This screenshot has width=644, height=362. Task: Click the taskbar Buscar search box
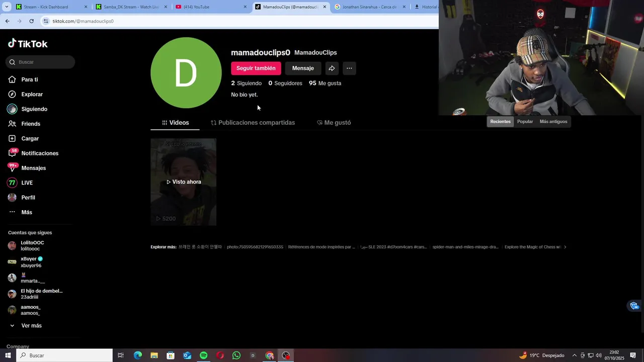point(64,355)
